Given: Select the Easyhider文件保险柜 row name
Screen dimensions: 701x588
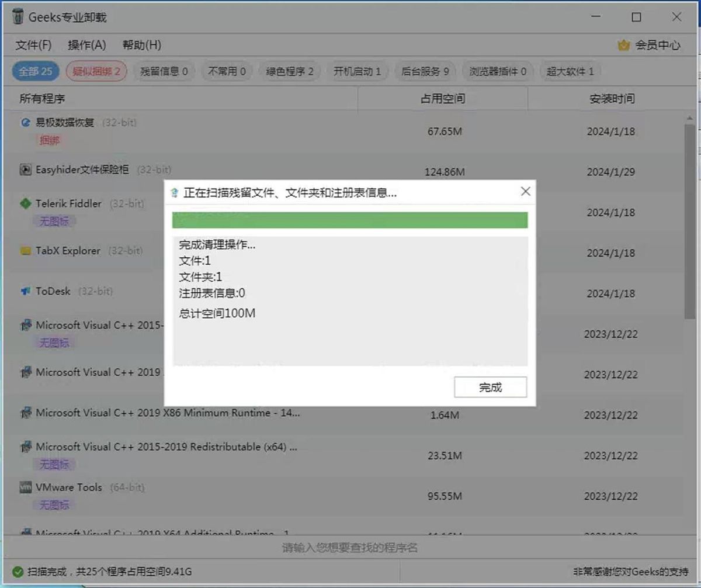Looking at the screenshot, I should (x=82, y=170).
